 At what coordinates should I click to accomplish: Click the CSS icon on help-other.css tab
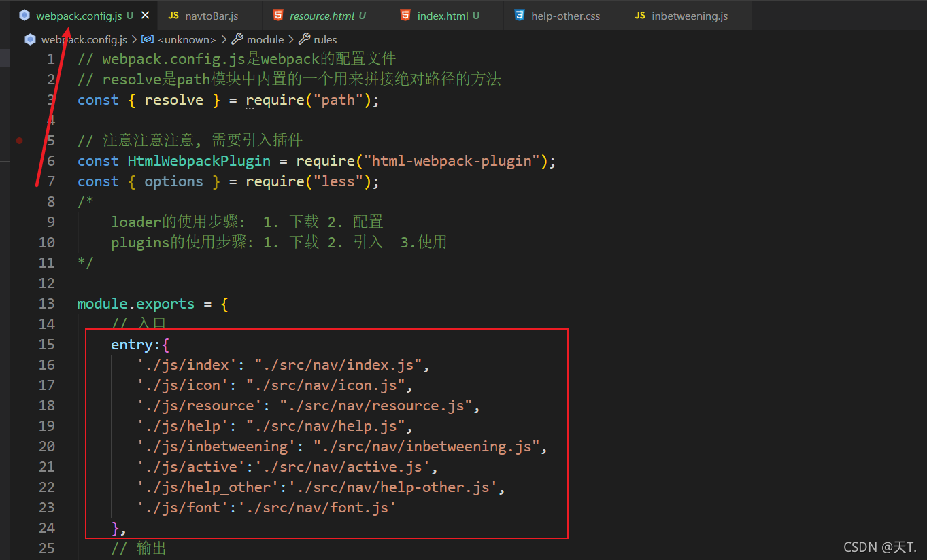520,15
